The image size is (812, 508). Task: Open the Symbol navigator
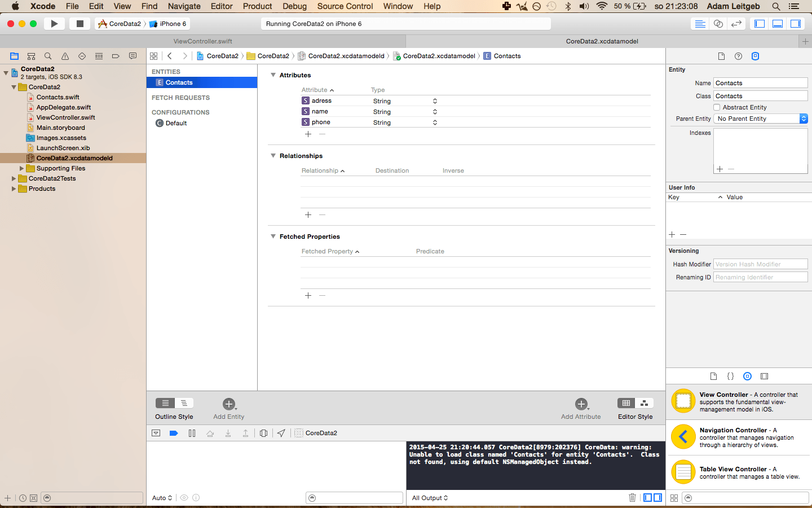coord(31,56)
